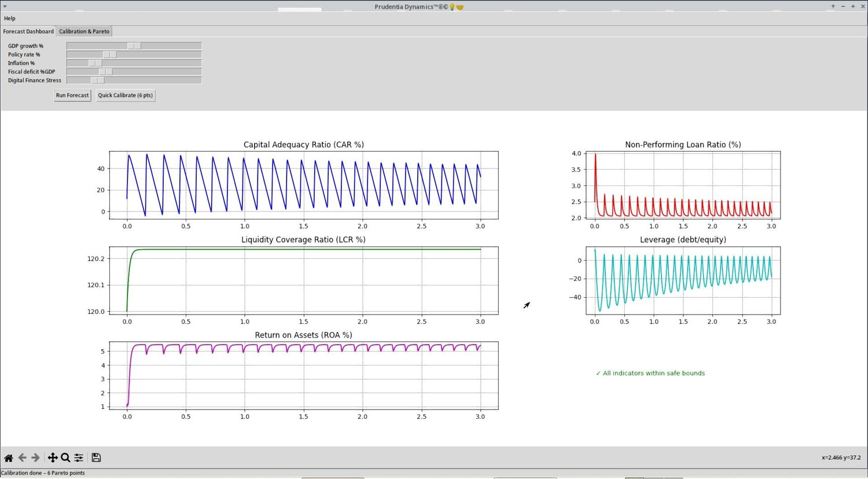The height and width of the screenshot is (479, 868).
Task: Switch to Calibration & Pareto tab
Action: pos(84,31)
